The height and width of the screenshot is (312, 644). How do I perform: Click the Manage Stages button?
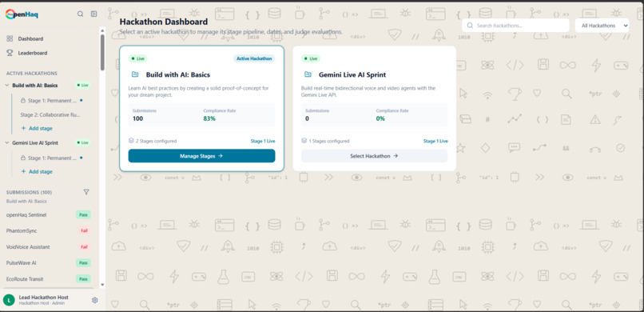pyautogui.click(x=201, y=156)
